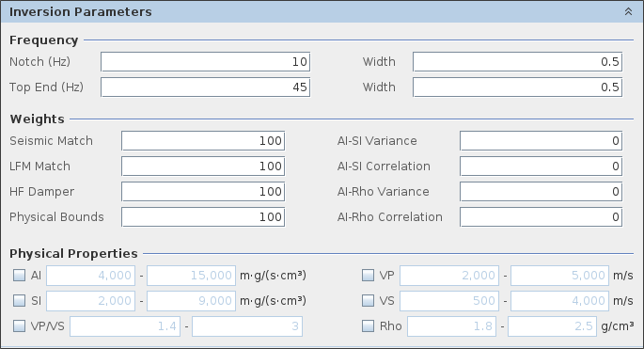Select the Top End Width field
The image size is (644, 349).
517,87
